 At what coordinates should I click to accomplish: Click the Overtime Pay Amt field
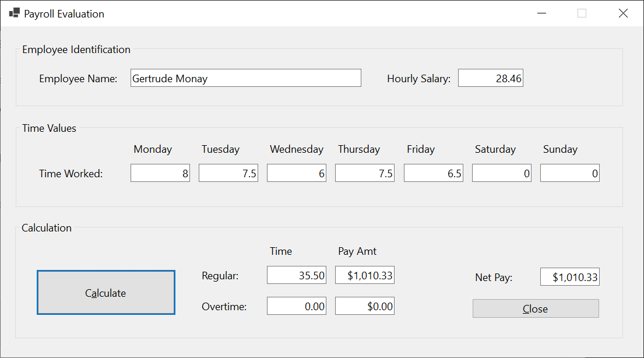365,306
